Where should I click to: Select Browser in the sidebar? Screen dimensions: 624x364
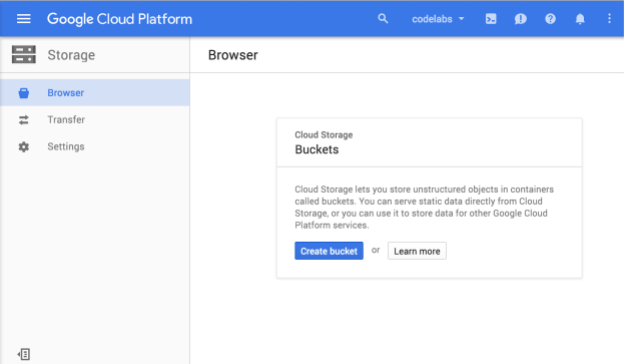click(95, 93)
